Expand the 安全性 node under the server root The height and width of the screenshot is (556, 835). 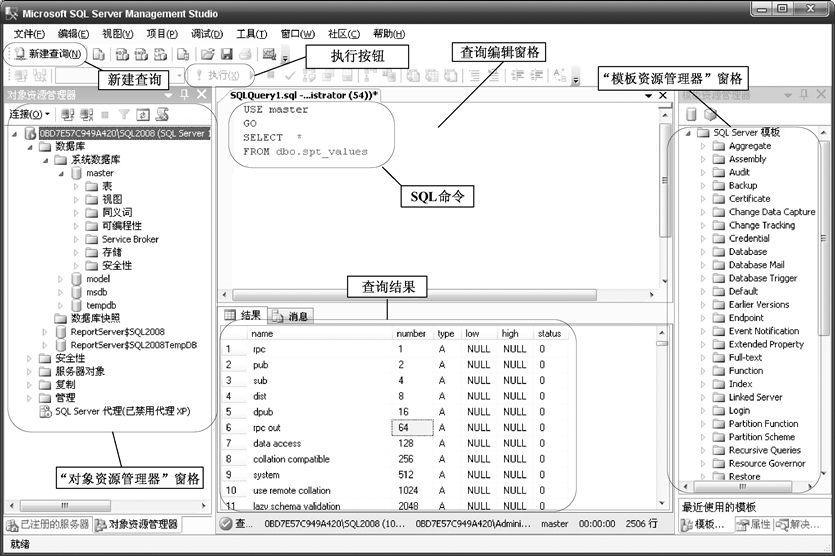29,358
